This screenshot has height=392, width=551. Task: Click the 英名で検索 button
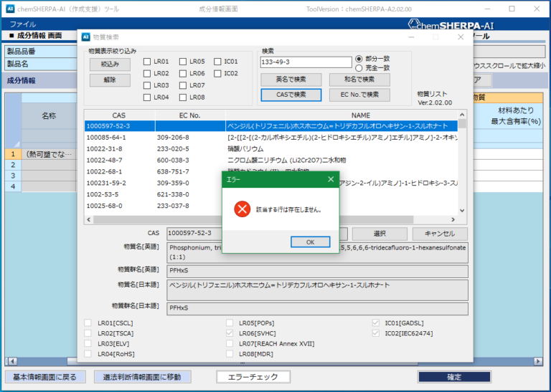click(291, 80)
